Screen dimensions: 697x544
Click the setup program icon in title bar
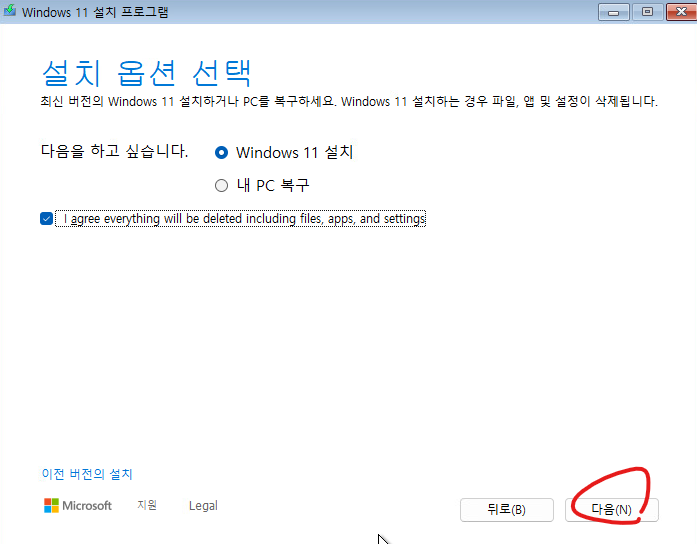pyautogui.click(x=9, y=11)
